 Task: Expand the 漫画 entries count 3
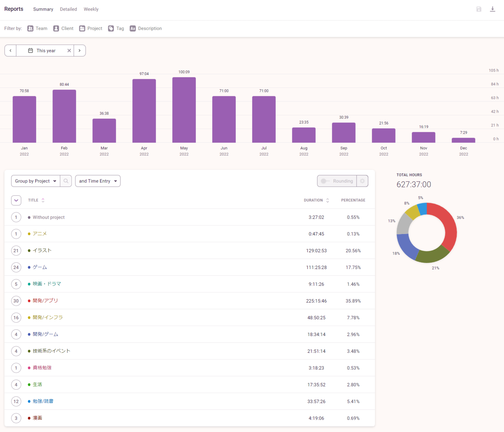pos(16,418)
